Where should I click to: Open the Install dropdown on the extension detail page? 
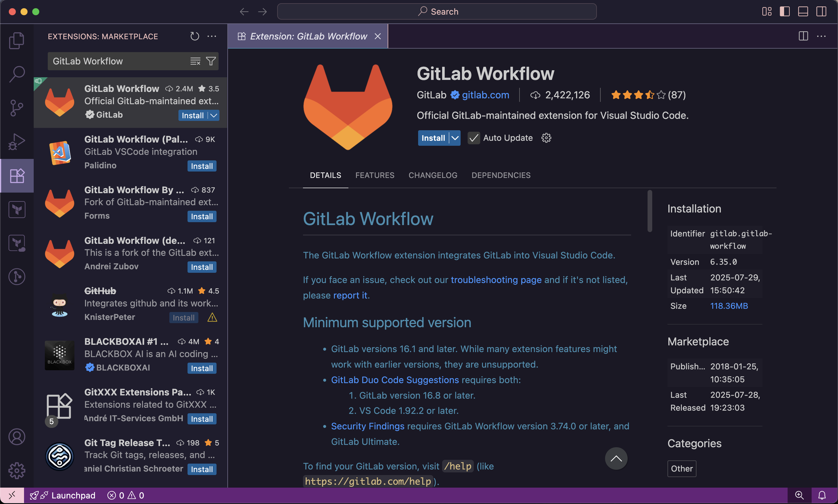455,138
